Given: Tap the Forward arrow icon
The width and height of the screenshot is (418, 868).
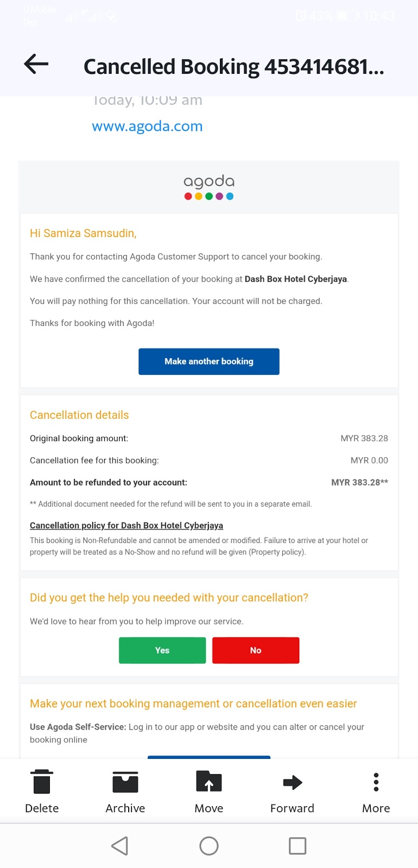Looking at the screenshot, I should point(292,782).
